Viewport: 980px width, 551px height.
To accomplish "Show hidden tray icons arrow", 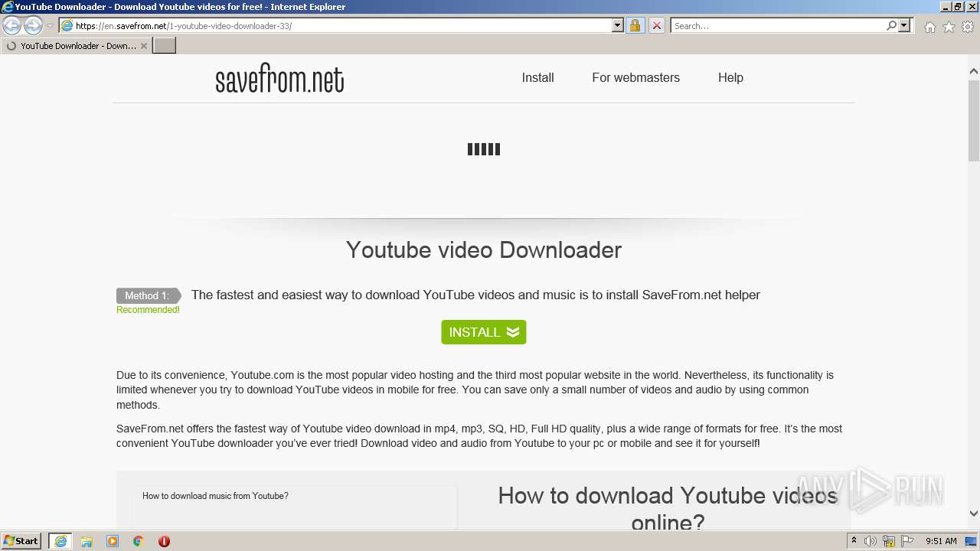I will point(854,541).
